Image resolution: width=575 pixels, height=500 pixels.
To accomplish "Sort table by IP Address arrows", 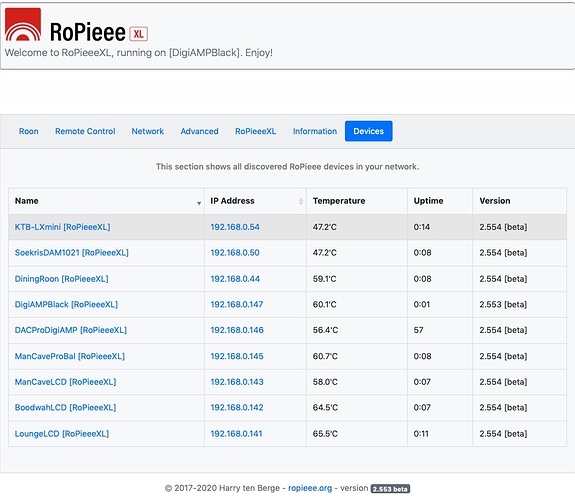I will [301, 201].
